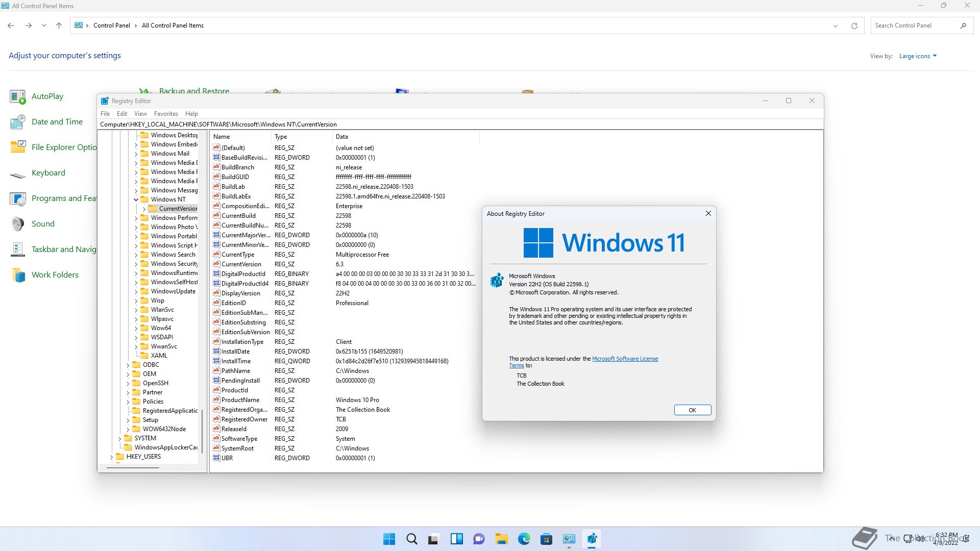Image resolution: width=980 pixels, height=551 pixels.
Task: Select the ProductName value row
Action: click(x=345, y=400)
